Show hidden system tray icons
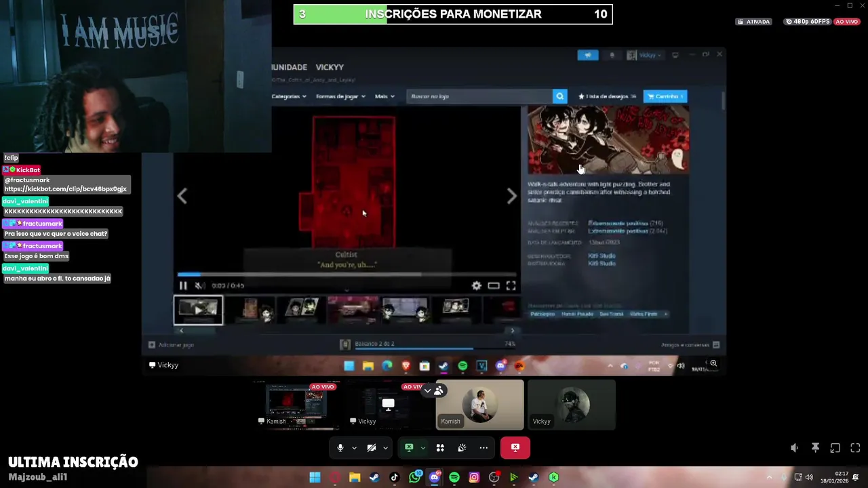Image resolution: width=868 pixels, height=488 pixels. pos(769,477)
